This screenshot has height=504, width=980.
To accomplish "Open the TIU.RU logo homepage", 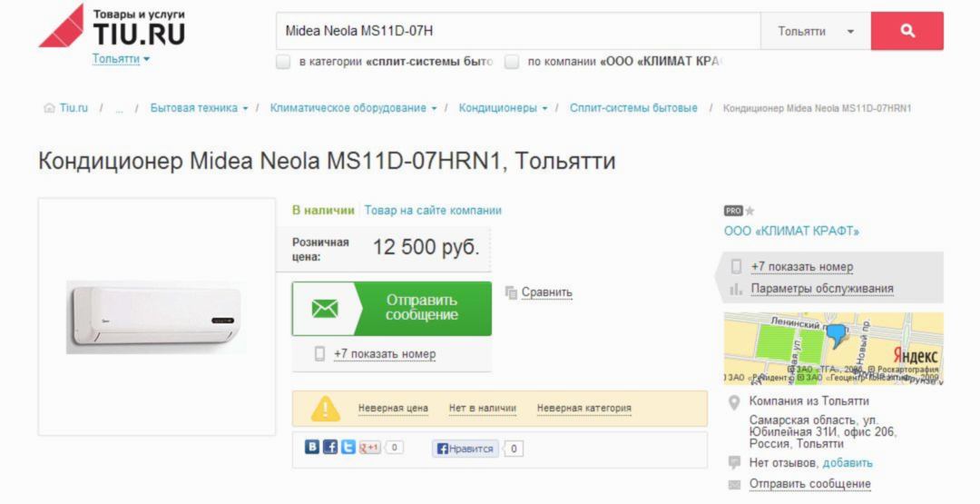I will tap(113, 27).
